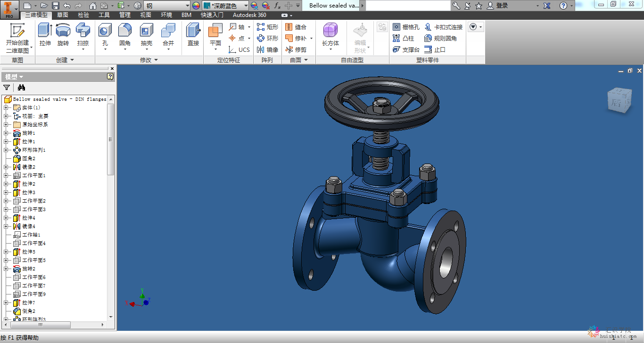Click 登录 to sign in
This screenshot has height=343, width=644.
click(502, 6)
